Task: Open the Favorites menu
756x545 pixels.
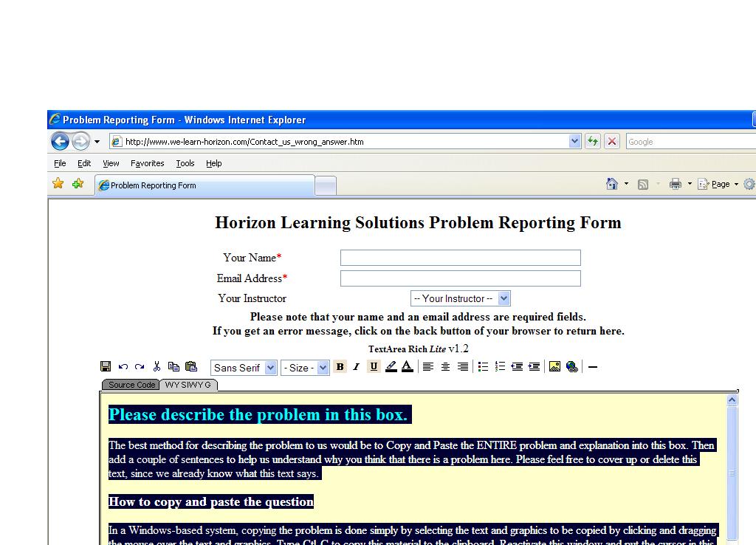Action: pos(148,163)
